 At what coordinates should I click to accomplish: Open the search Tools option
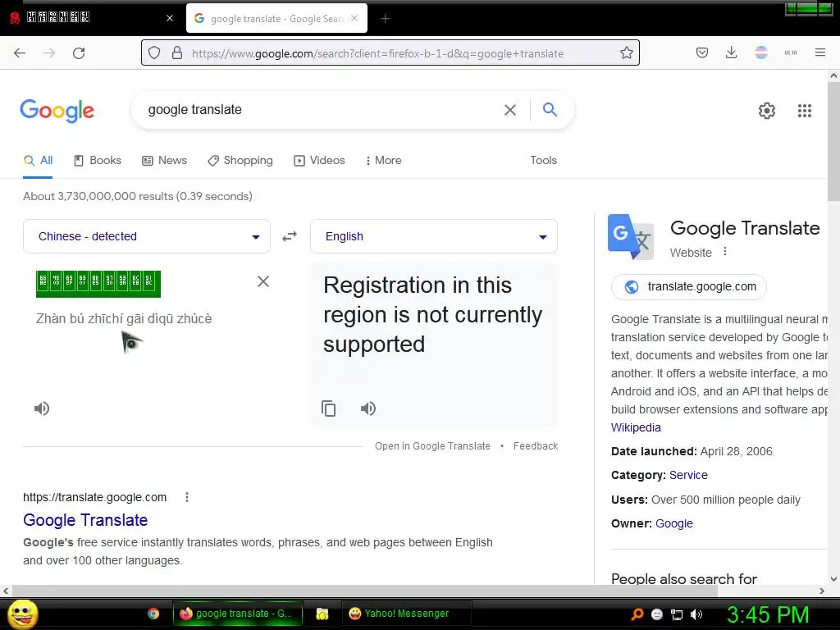543,160
